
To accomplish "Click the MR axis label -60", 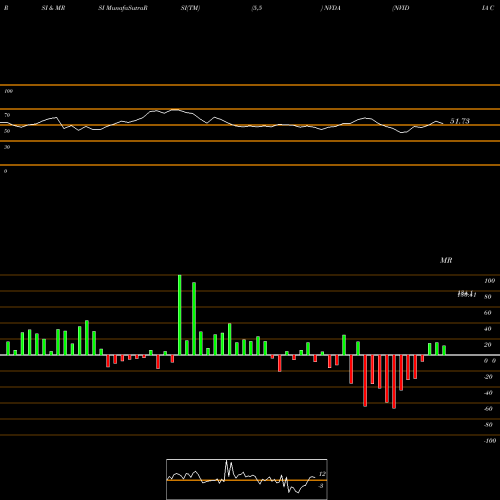I will tap(488, 409).
